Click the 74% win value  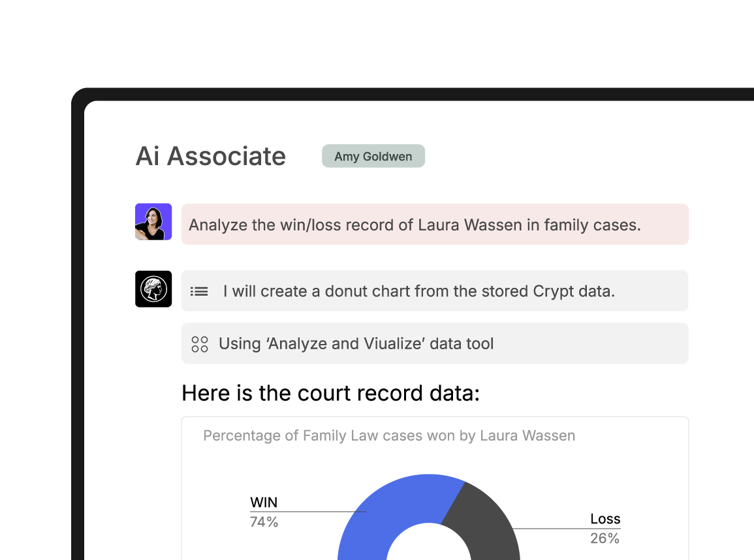264,522
